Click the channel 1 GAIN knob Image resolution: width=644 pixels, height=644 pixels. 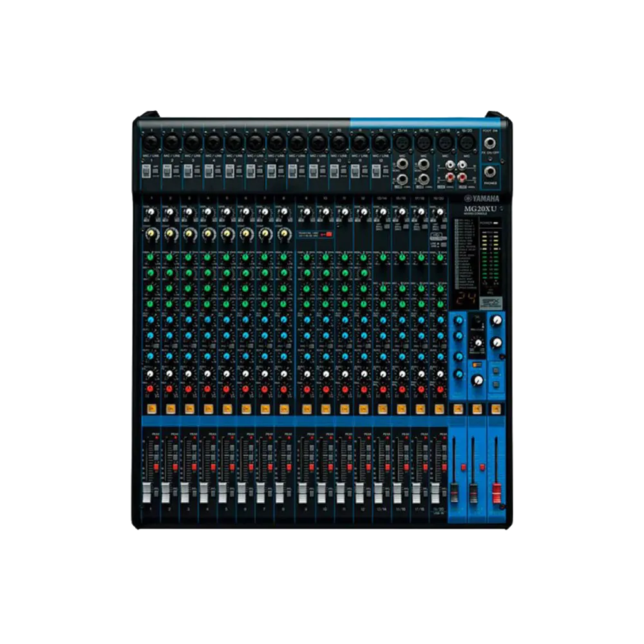(151, 212)
